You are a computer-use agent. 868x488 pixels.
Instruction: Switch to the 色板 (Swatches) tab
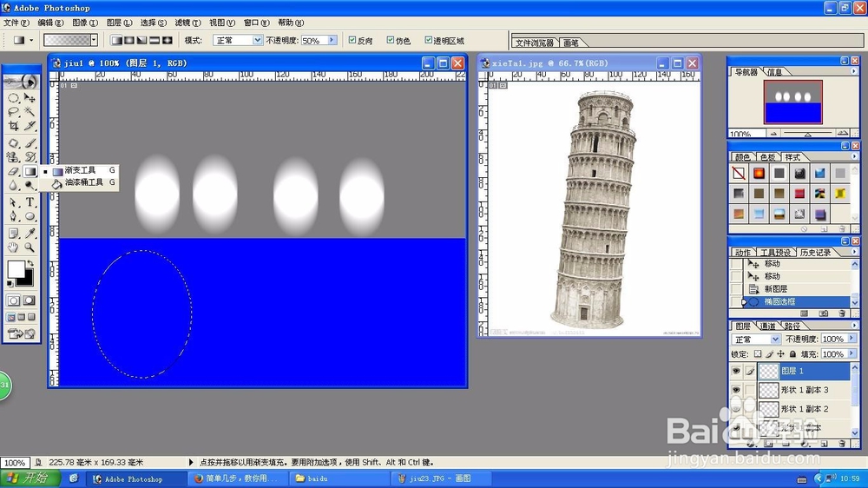767,157
